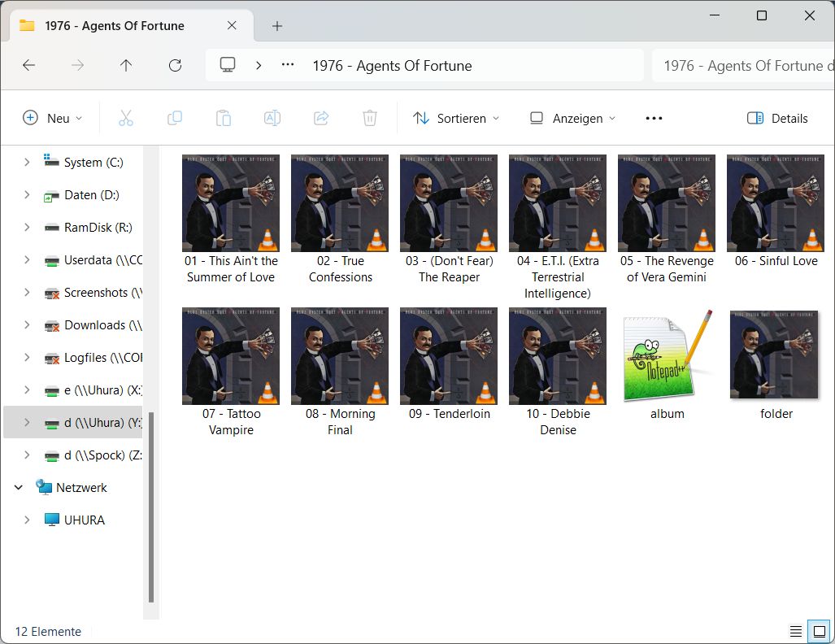Click the navigation pane scrollbar thumb
This screenshot has width=835, height=644.
pyautogui.click(x=151, y=507)
